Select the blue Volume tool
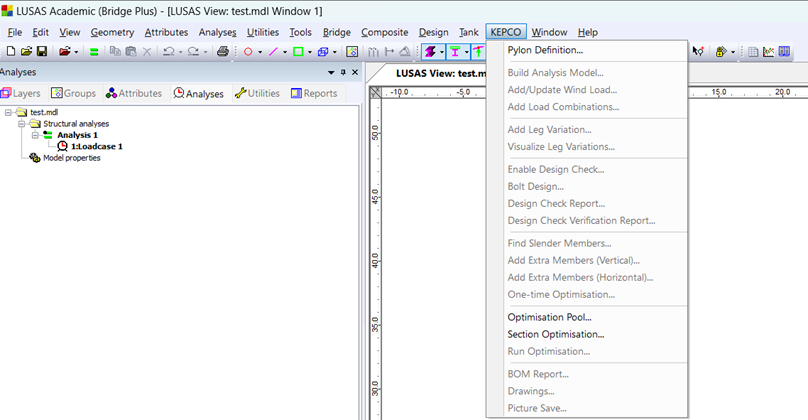The height and width of the screenshot is (420, 808). pos(323,51)
